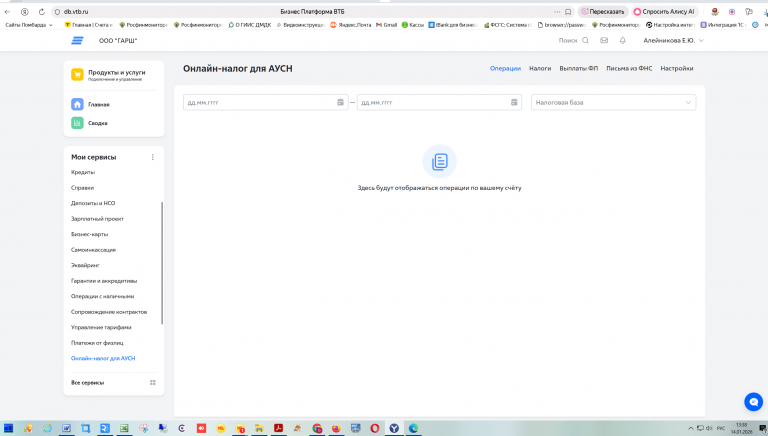
Task: Click the Спросить Алису AI button
Action: pyautogui.click(x=665, y=12)
